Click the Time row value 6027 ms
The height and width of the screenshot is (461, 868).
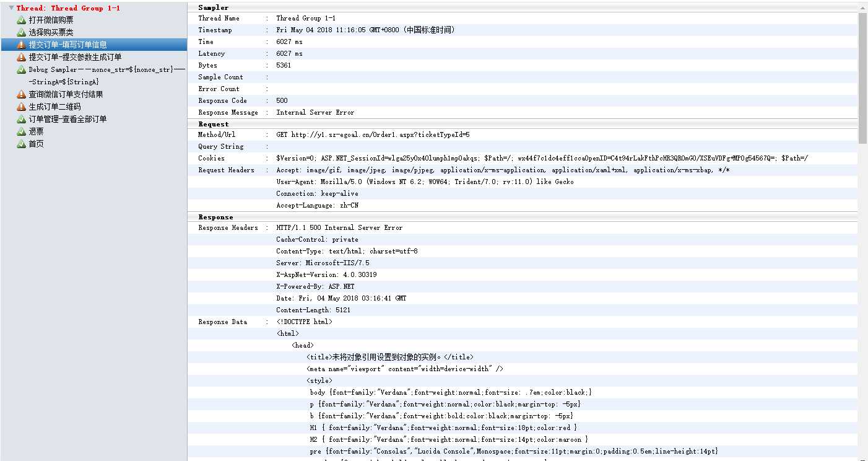(x=289, y=42)
